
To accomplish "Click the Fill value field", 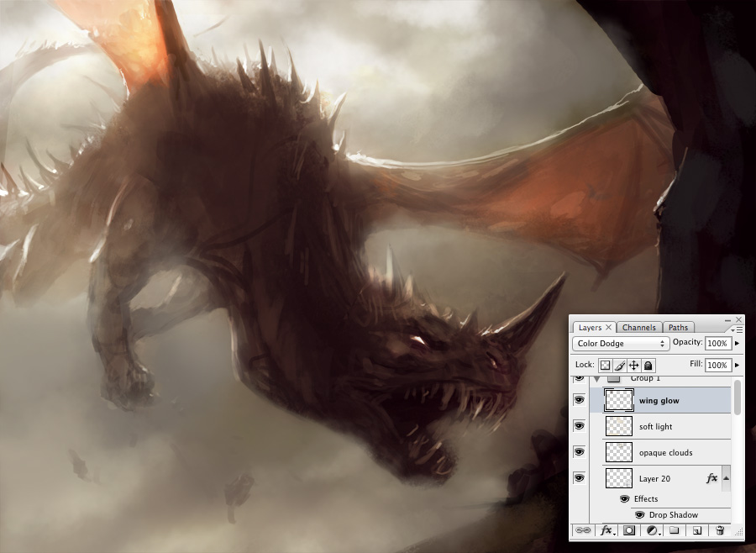I will click(717, 366).
